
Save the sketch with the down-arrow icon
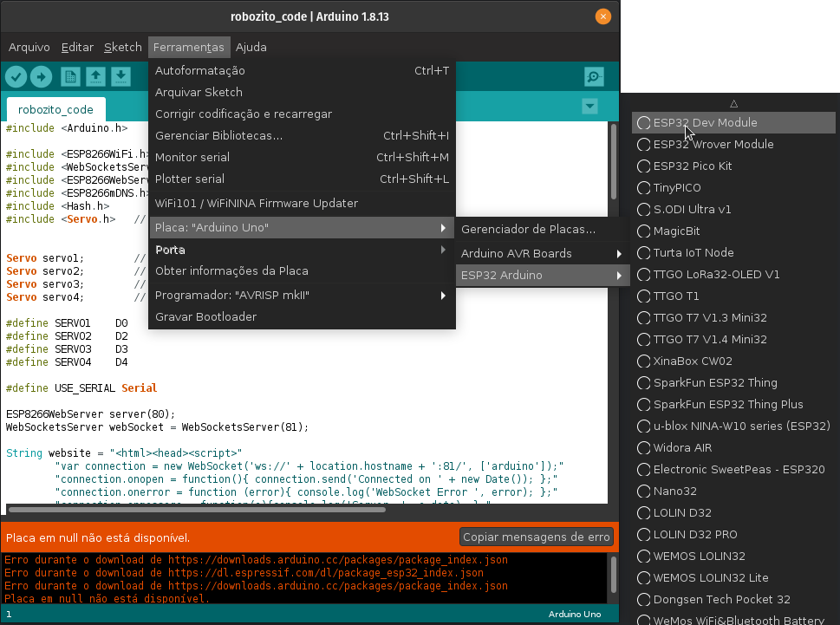pos(120,77)
